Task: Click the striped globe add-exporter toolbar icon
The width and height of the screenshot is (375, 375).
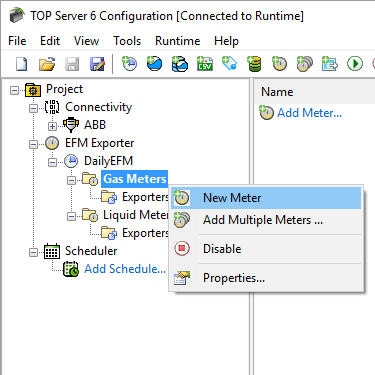Action: point(180,64)
